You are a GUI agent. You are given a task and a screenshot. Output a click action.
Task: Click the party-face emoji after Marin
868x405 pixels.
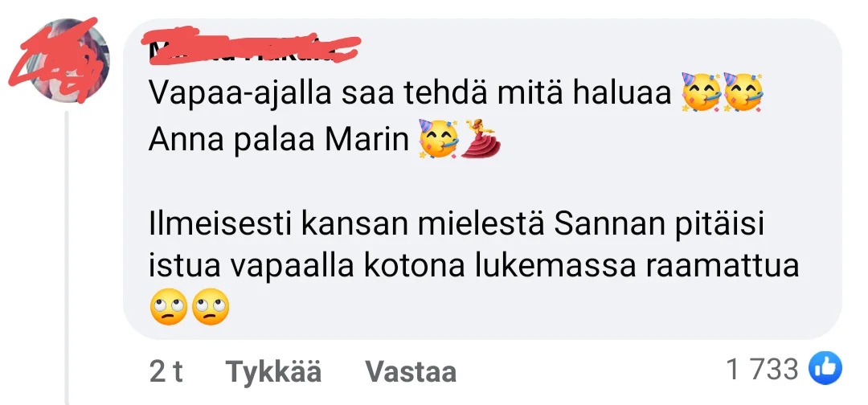click(439, 138)
